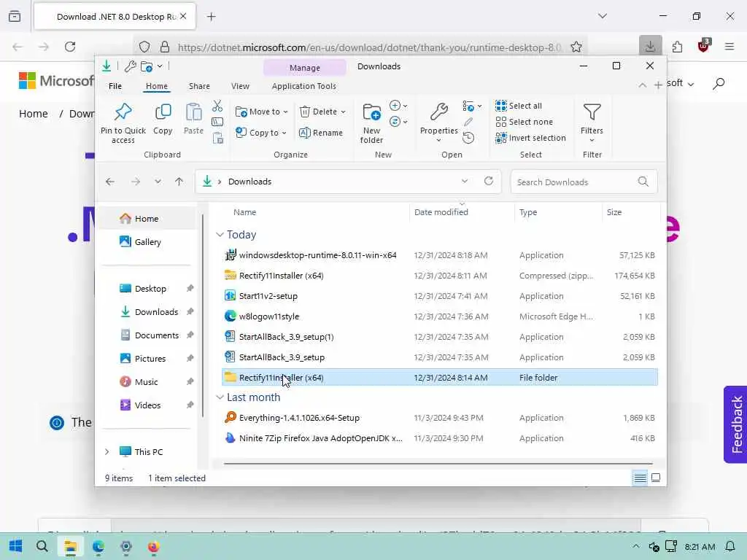
Task: Click the Copy path icon
Action: click(217, 122)
